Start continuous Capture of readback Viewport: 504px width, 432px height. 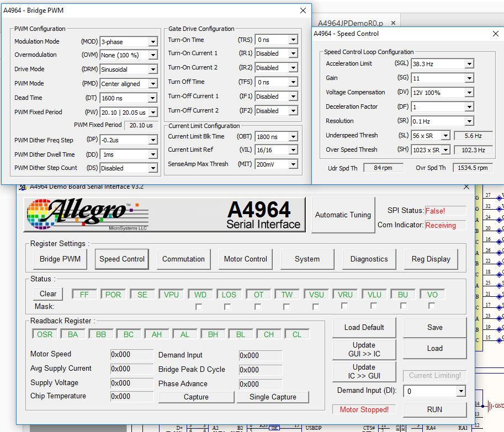pyautogui.click(x=196, y=397)
